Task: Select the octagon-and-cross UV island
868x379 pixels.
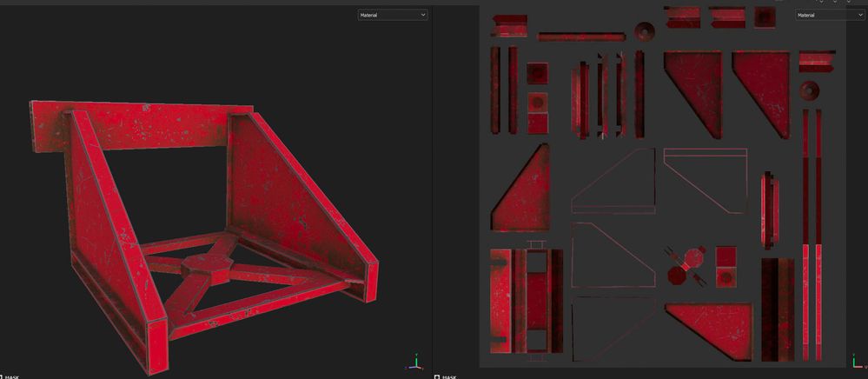Action: 687,266
